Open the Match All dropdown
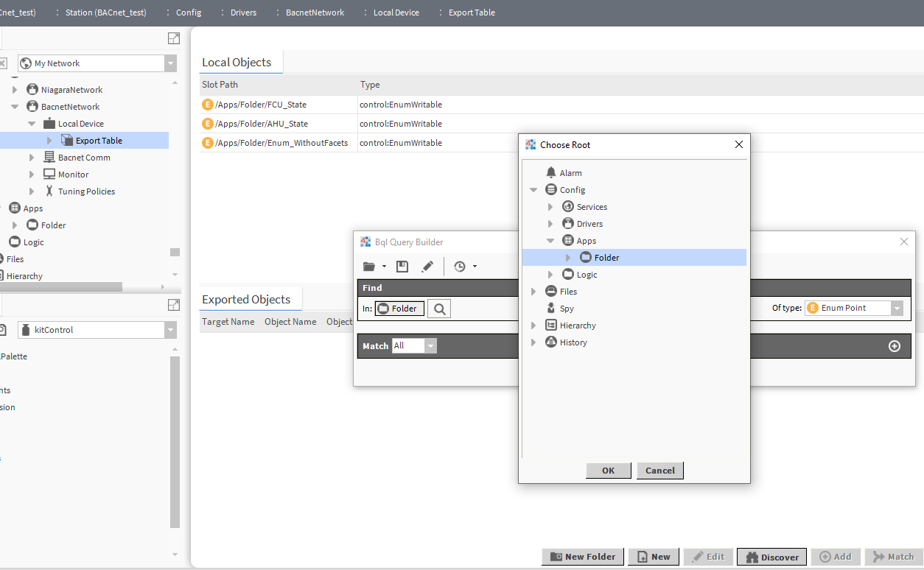The height and width of the screenshot is (570, 924). tap(430, 345)
